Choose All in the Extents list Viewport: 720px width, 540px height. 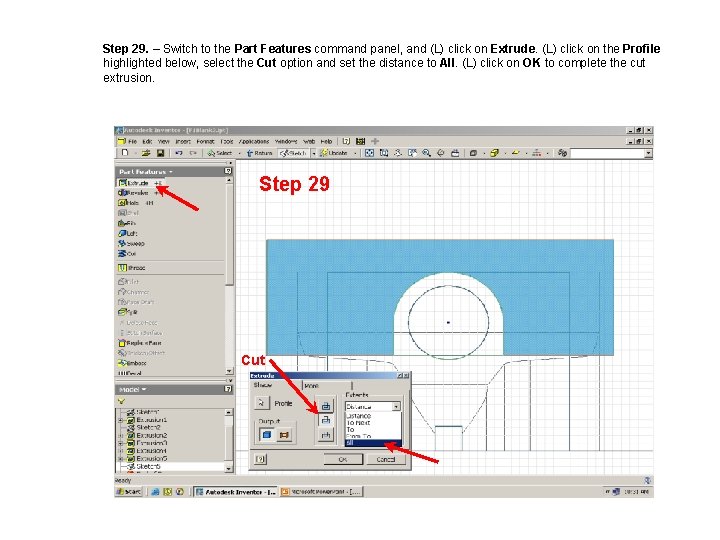coord(373,443)
